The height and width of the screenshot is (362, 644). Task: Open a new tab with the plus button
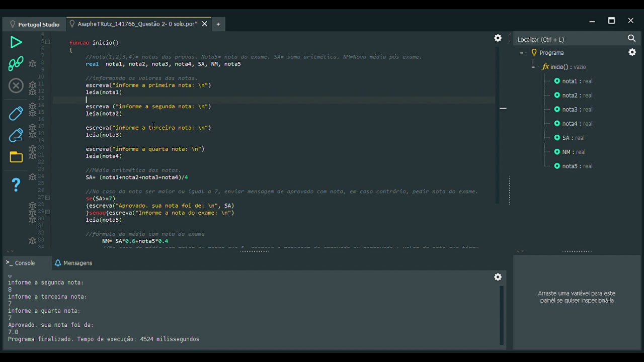[x=218, y=24]
